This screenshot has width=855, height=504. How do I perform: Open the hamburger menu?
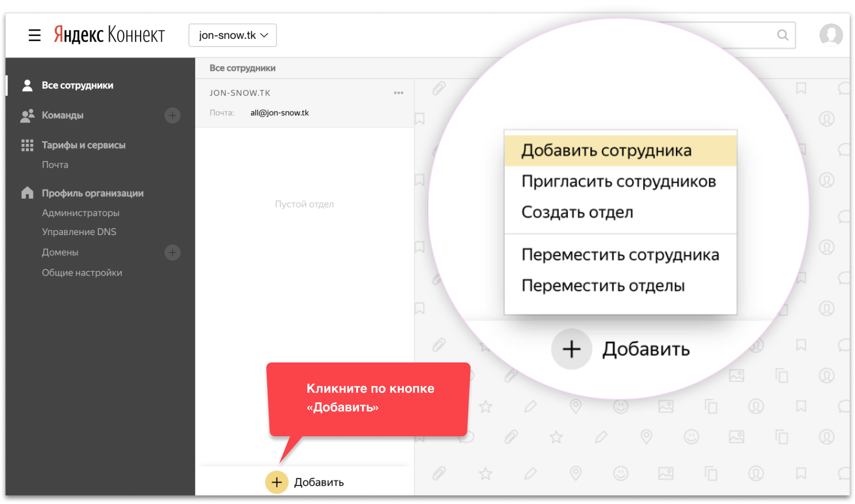point(34,35)
